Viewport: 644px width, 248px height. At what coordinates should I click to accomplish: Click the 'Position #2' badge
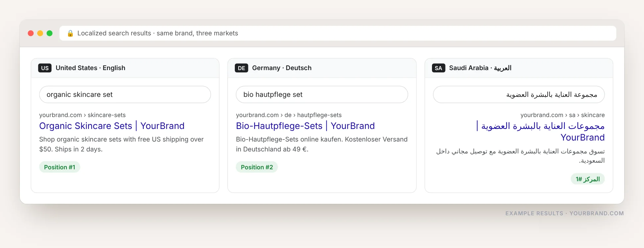click(257, 167)
